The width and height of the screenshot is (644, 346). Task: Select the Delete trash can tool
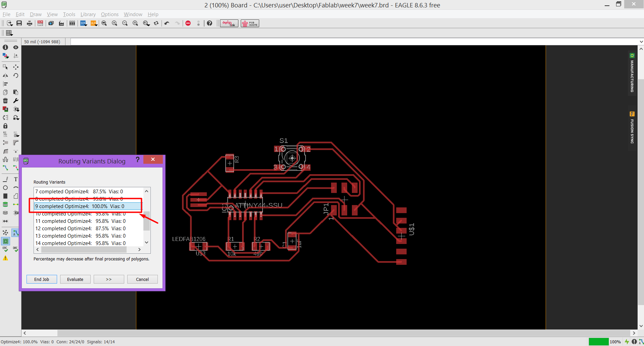5,101
